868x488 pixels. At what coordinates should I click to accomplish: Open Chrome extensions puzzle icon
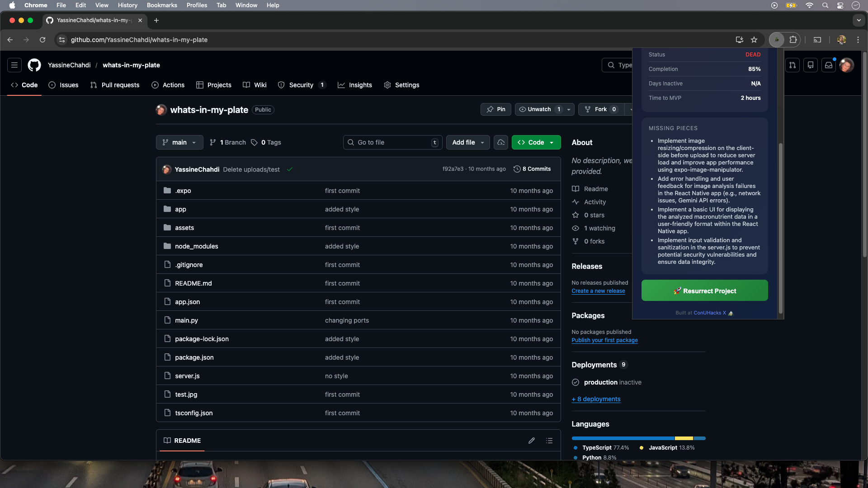click(x=793, y=40)
